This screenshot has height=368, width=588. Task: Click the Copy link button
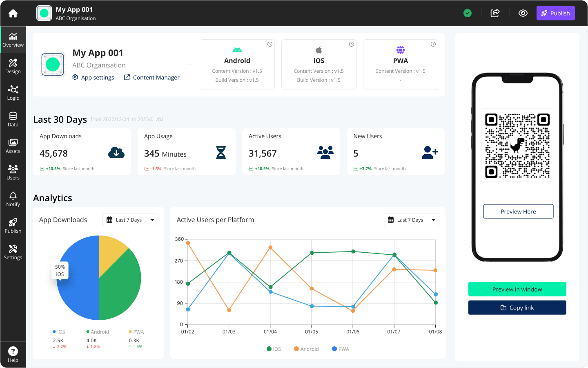pos(517,307)
